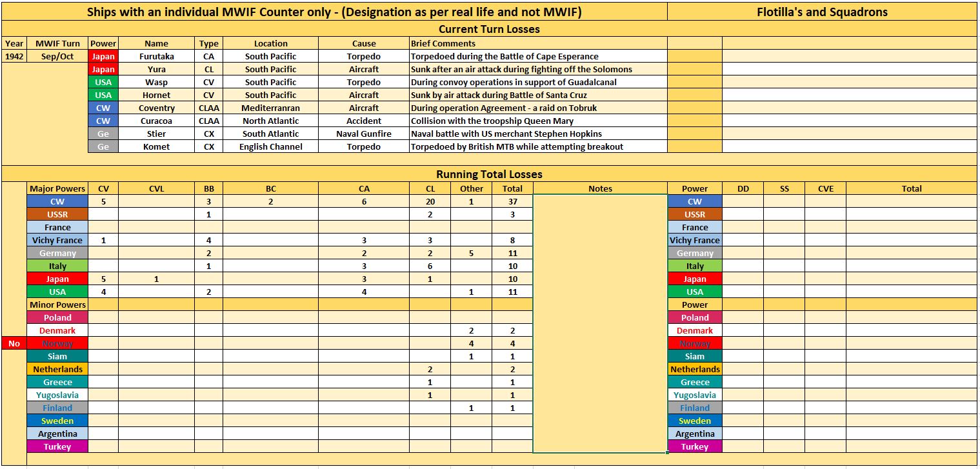Select the Minor Powers label cell
This screenshot has width=980, height=469.
[x=57, y=304]
